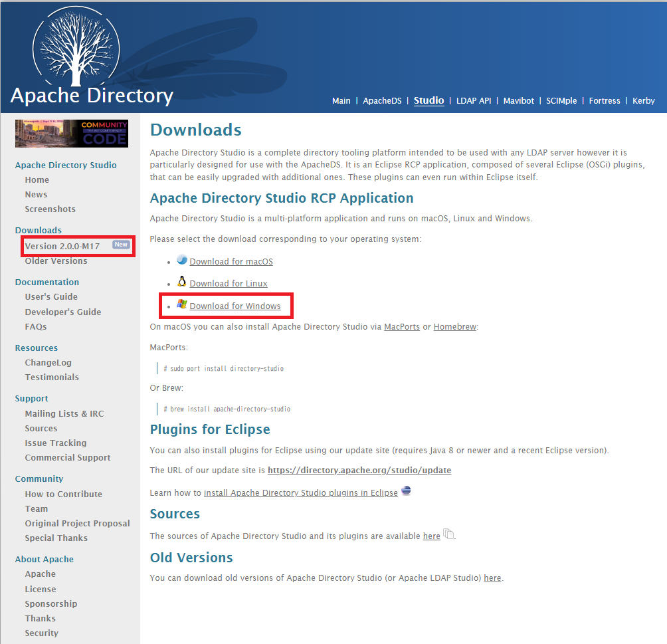Open How to Contribute
Viewport: 667px width, 644px height.
click(x=64, y=494)
